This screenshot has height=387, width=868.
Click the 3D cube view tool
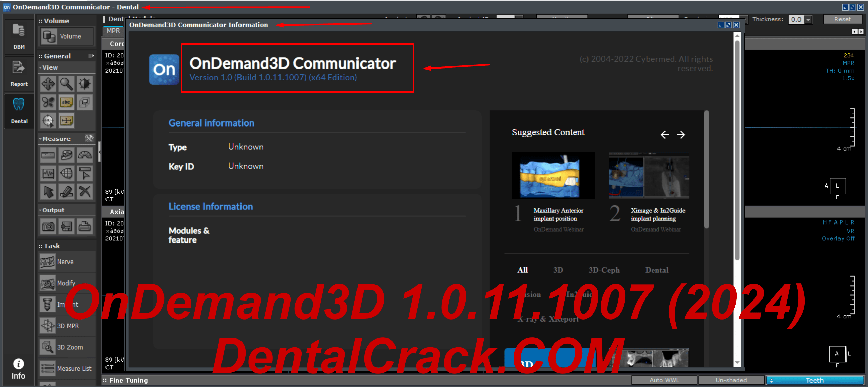[x=84, y=102]
